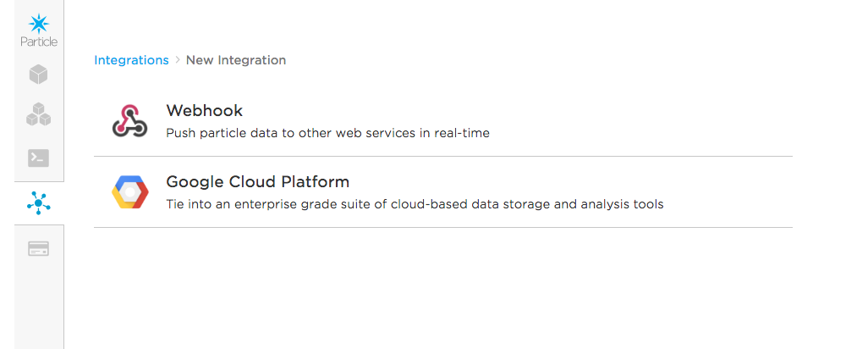Click the Webhook logo icon
868x349 pixels.
(x=129, y=120)
